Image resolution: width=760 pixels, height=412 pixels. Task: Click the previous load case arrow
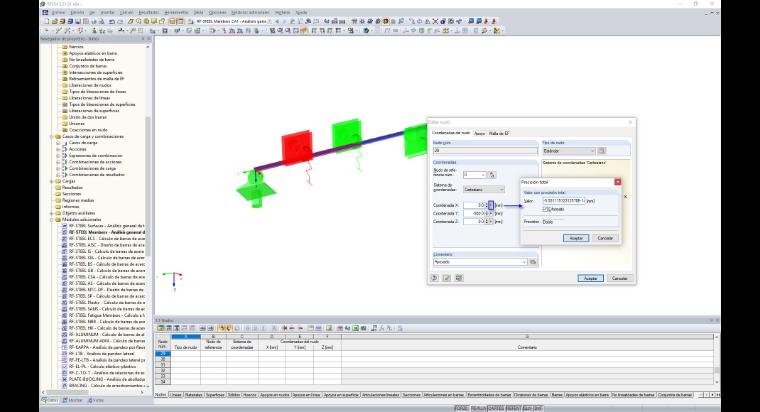coord(277,21)
